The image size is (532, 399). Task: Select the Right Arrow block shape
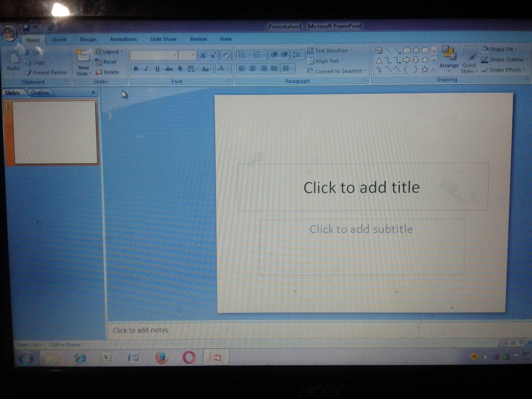tap(406, 60)
